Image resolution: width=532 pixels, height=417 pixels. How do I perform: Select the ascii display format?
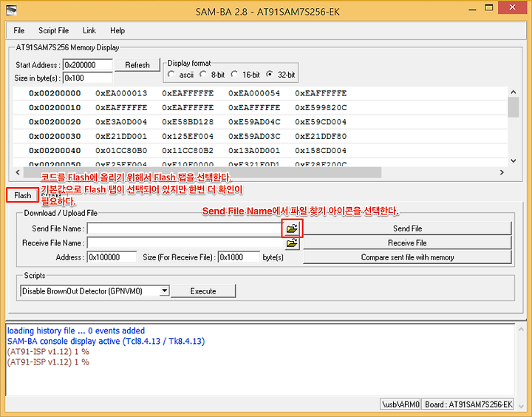[x=171, y=74]
